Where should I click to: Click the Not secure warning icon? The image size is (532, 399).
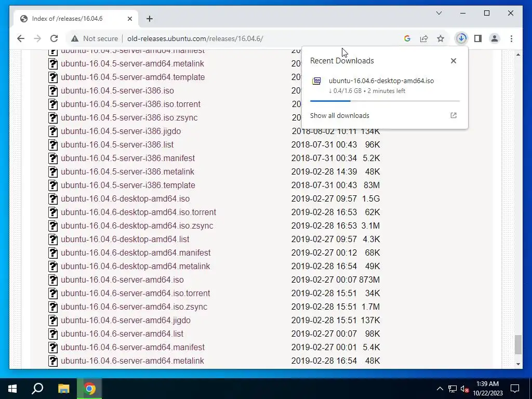pyautogui.click(x=75, y=38)
